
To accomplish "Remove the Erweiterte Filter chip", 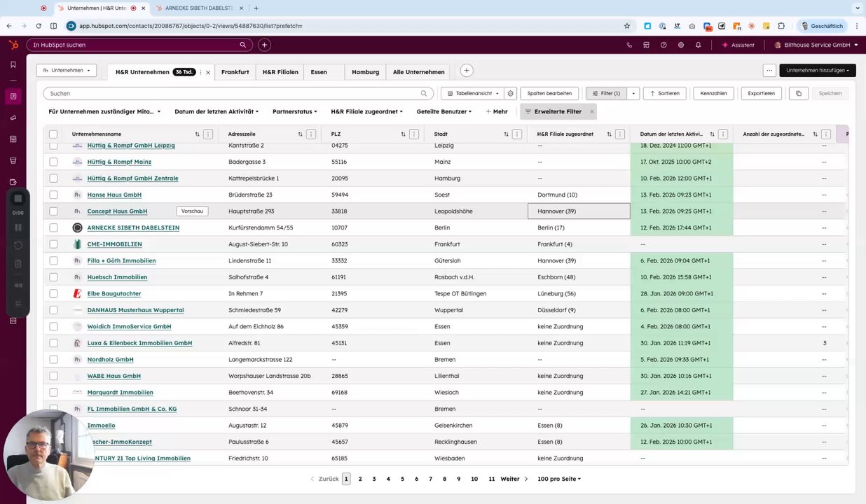I will coord(591,111).
